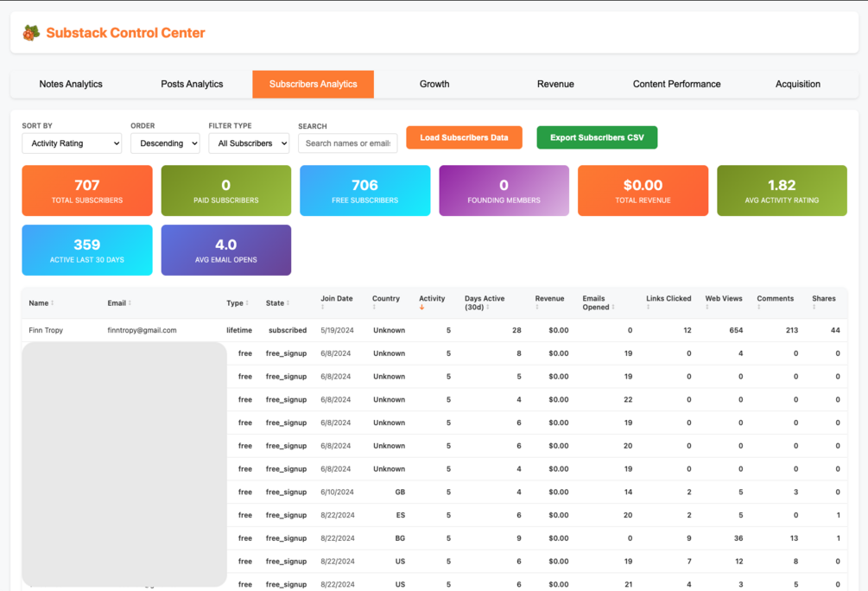Click the Founding Members card
This screenshot has height=591, width=868.
[x=504, y=191]
